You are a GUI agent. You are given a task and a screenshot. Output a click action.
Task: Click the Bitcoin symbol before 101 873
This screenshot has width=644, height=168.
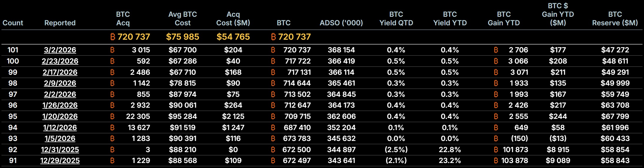496,150
